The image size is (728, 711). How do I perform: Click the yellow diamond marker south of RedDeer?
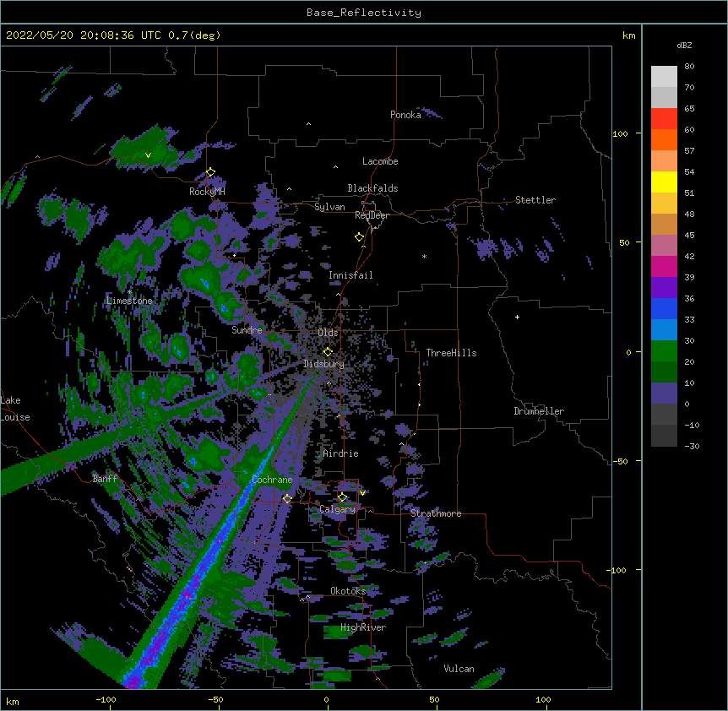coord(359,237)
